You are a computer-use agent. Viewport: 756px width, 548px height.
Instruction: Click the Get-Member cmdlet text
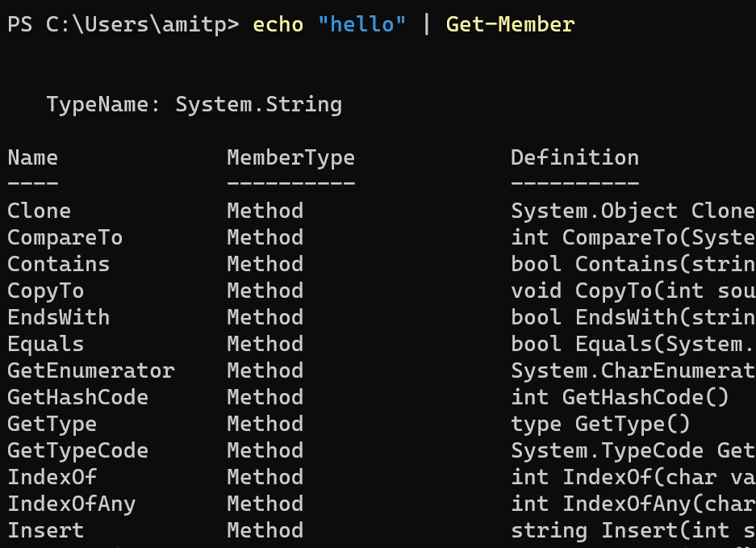click(x=510, y=24)
